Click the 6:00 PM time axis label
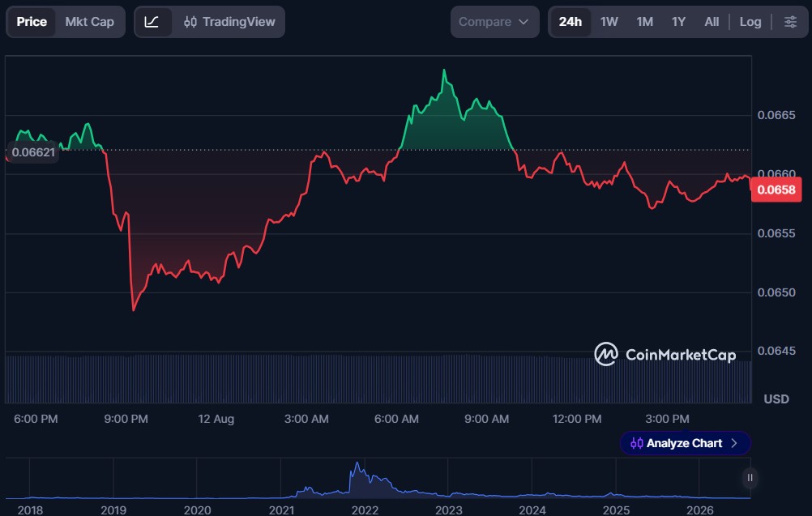The image size is (812, 516). (x=36, y=419)
